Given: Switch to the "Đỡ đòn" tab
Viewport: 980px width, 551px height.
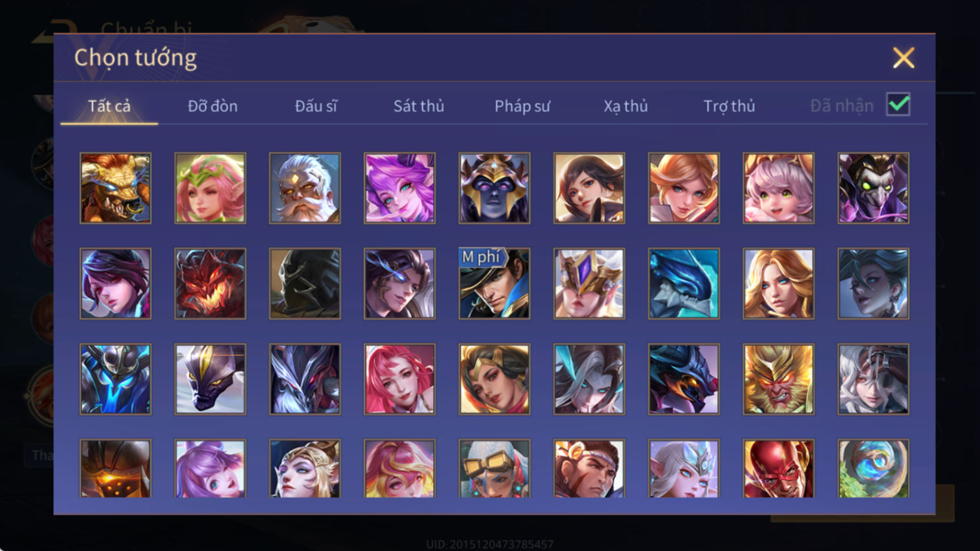Looking at the screenshot, I should coord(212,106).
